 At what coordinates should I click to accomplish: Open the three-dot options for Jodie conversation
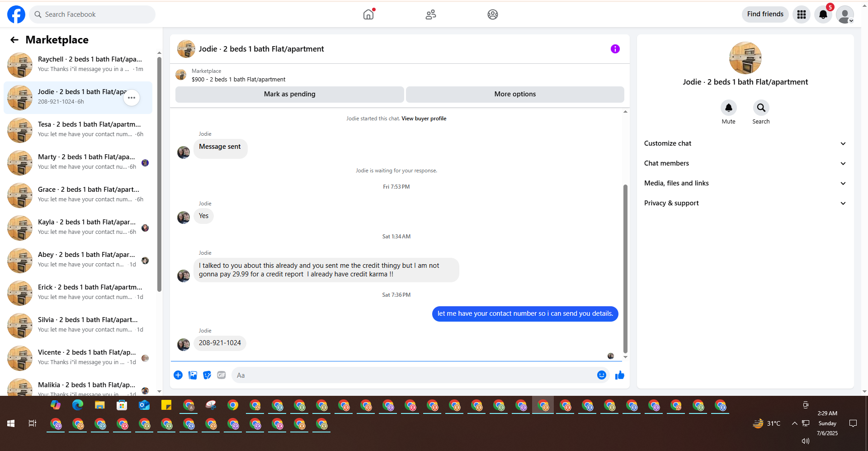point(132,98)
